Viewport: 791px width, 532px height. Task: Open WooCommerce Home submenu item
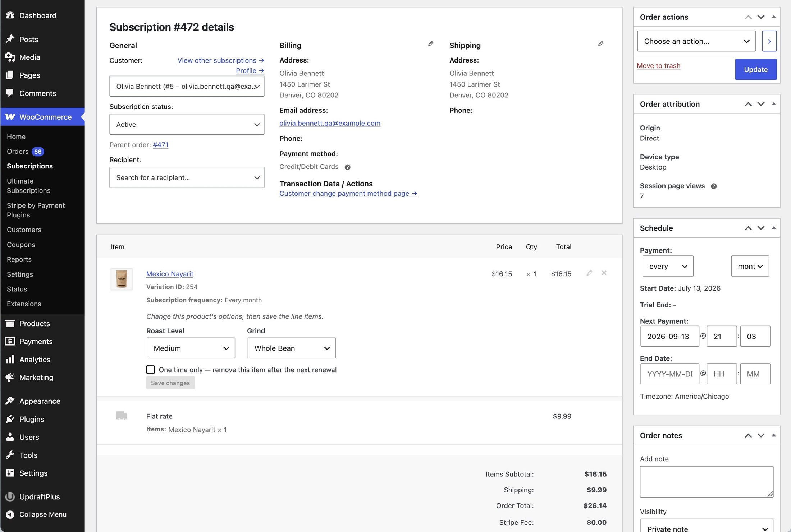click(16, 137)
